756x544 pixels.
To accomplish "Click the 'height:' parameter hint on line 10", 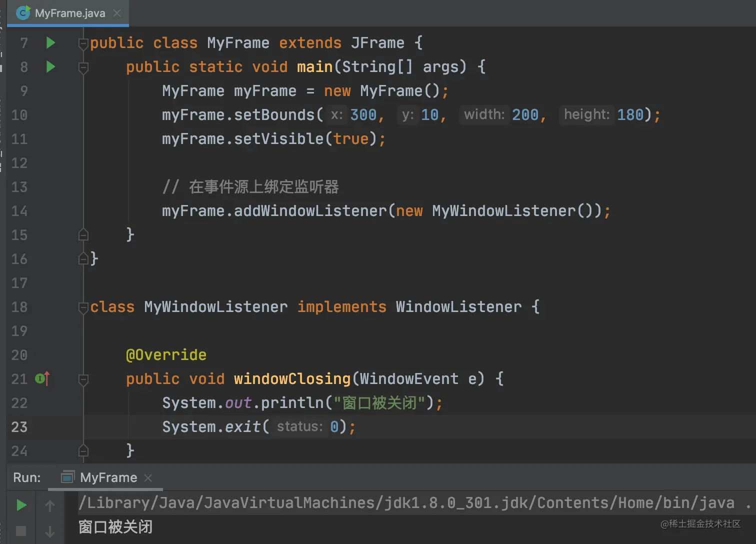I will [586, 114].
